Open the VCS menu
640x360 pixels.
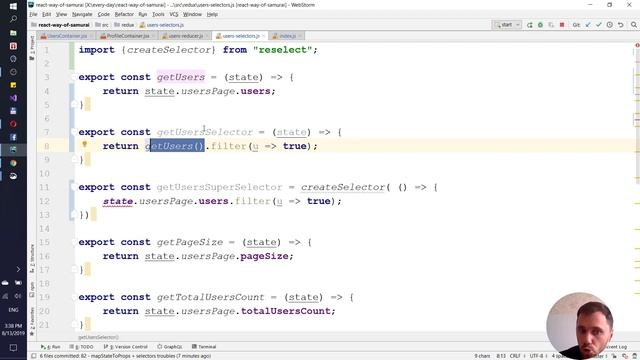pyautogui.click(x=174, y=14)
